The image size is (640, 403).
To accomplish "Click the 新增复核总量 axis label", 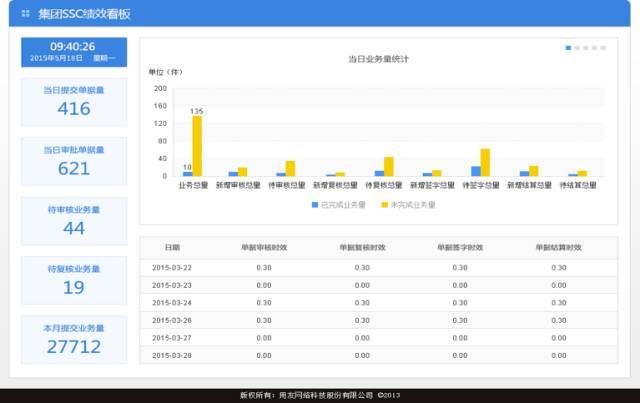I will [x=335, y=185].
